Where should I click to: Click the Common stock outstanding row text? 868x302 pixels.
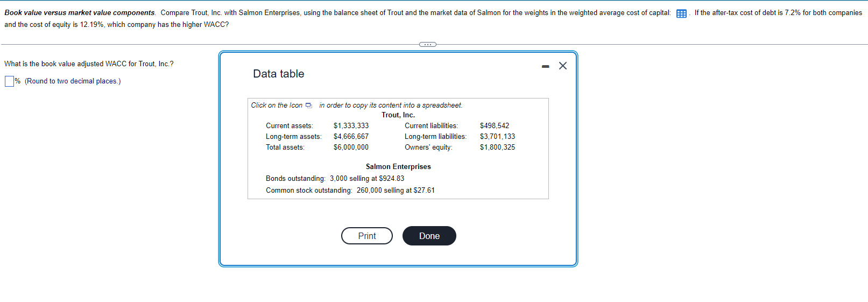point(350,190)
